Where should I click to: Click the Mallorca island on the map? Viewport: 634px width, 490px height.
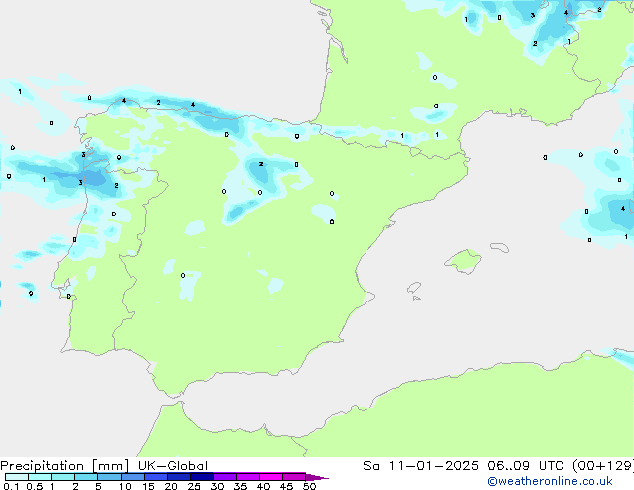[463, 262]
